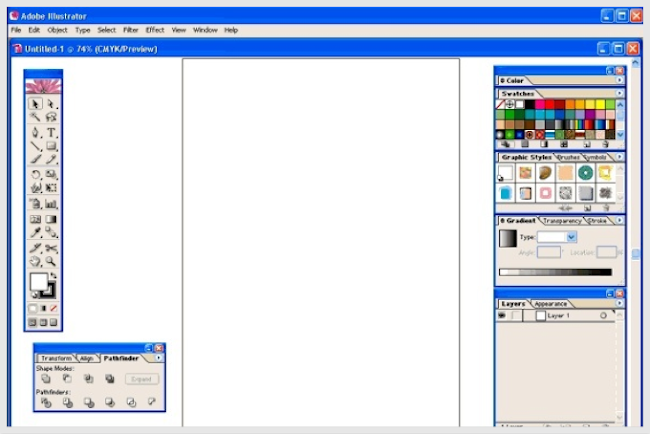
Task: Set paint mode to Gradient in toolbox
Action: pyautogui.click(x=43, y=308)
